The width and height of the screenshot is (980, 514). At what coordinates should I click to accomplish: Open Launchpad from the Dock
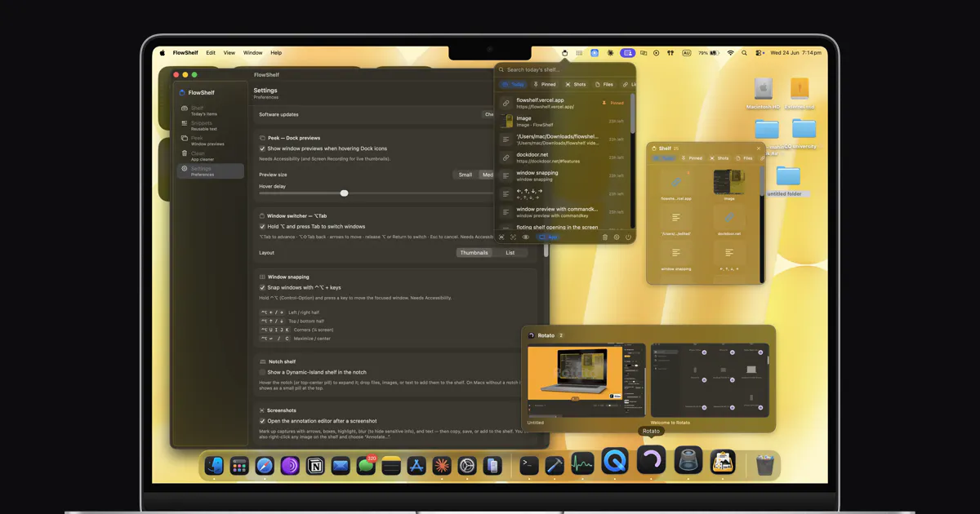(239, 465)
